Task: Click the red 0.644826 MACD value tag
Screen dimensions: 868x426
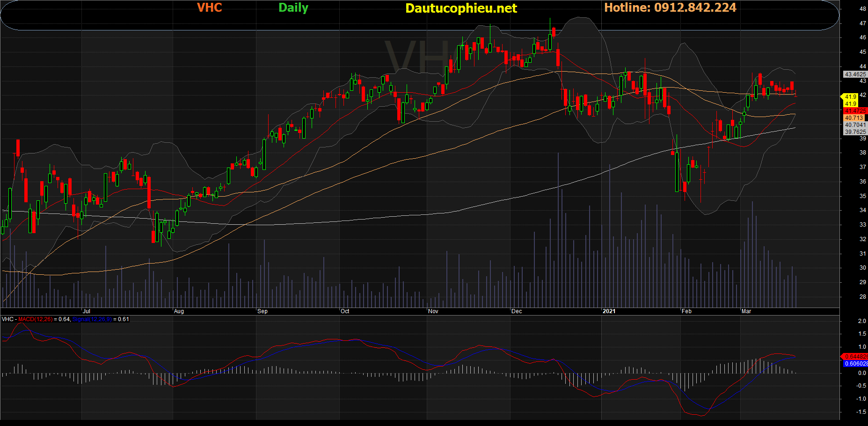Action: tap(855, 357)
